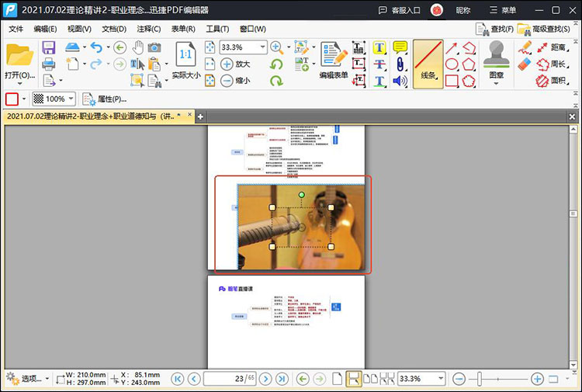This screenshot has width=582, height=392.
Task: Open the 33.3% zoom dropdown in toolbar
Action: pyautogui.click(x=262, y=47)
